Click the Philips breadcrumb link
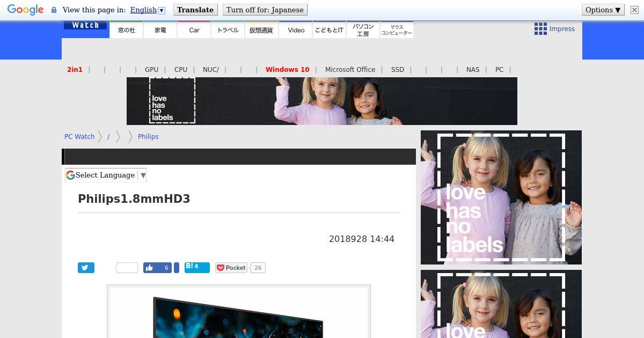 (148, 136)
